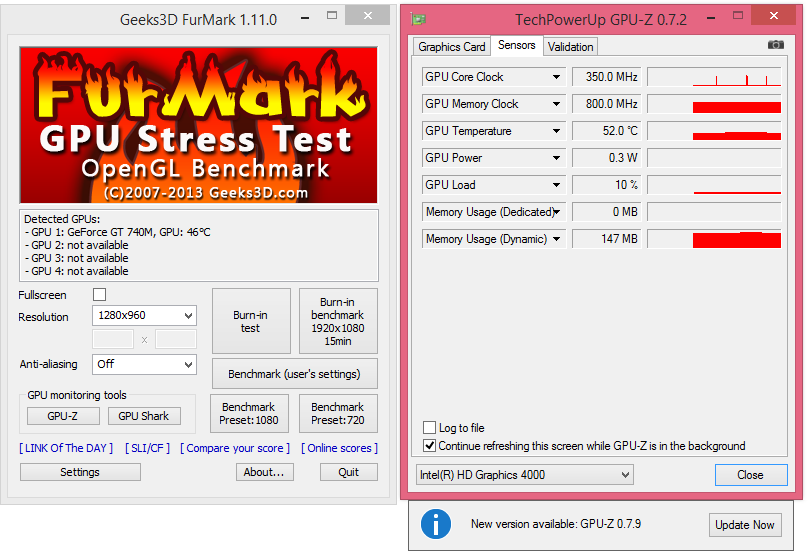Click the 0.3 W power value
Viewport: 808px width, 551px height.
pyautogui.click(x=607, y=158)
